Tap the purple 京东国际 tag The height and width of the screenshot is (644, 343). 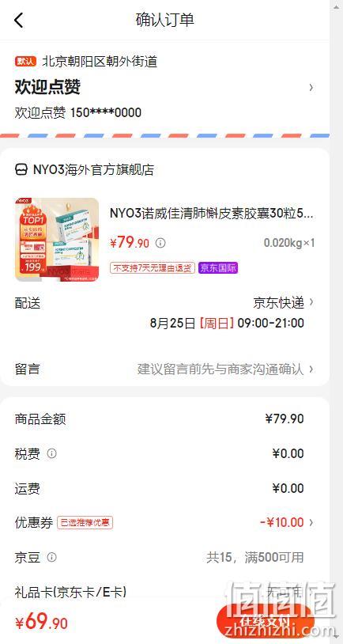click(218, 268)
